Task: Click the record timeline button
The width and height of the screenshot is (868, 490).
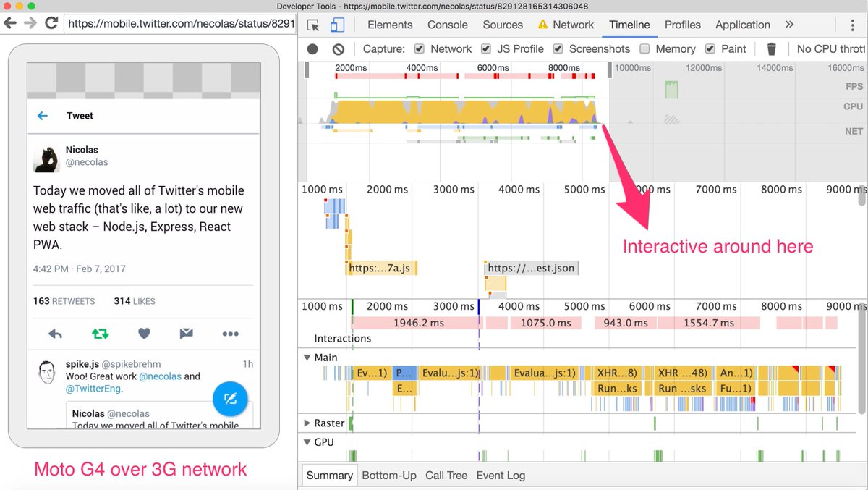Action: 312,49
